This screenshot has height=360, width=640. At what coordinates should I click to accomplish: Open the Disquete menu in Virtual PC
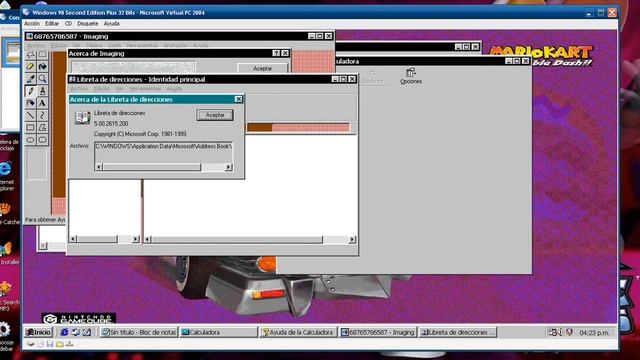[x=88, y=24]
